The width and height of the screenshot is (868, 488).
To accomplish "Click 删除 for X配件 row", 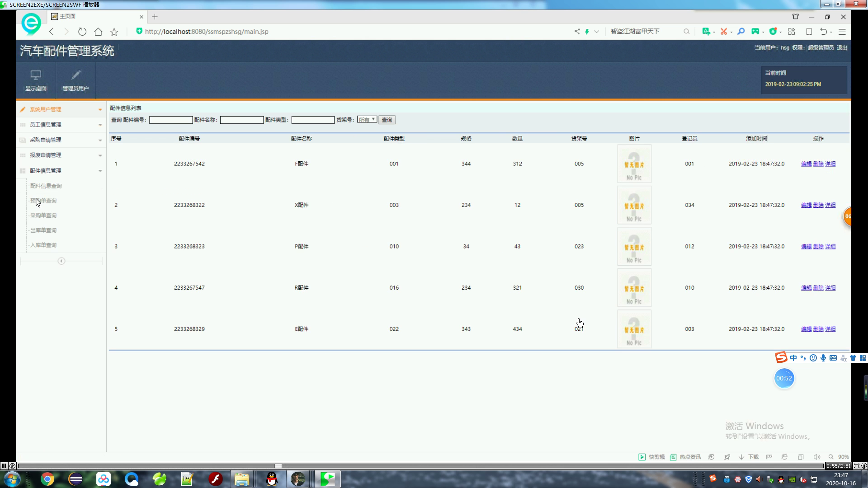I will pyautogui.click(x=818, y=205).
